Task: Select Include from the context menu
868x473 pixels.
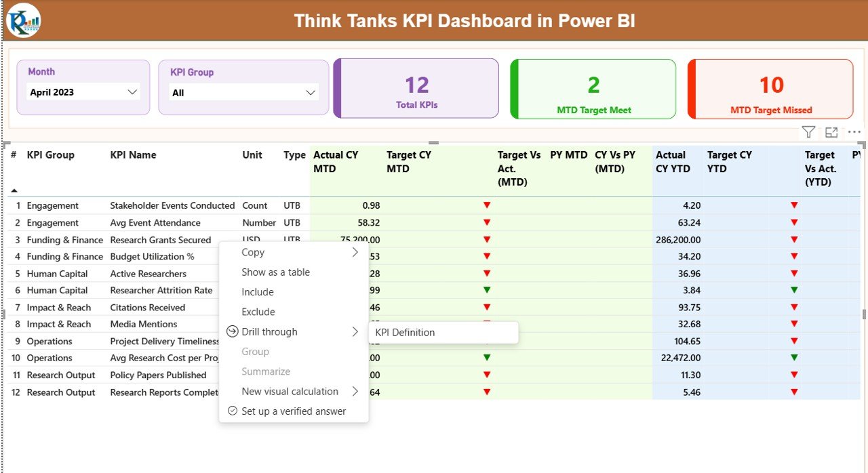Action: click(x=258, y=292)
